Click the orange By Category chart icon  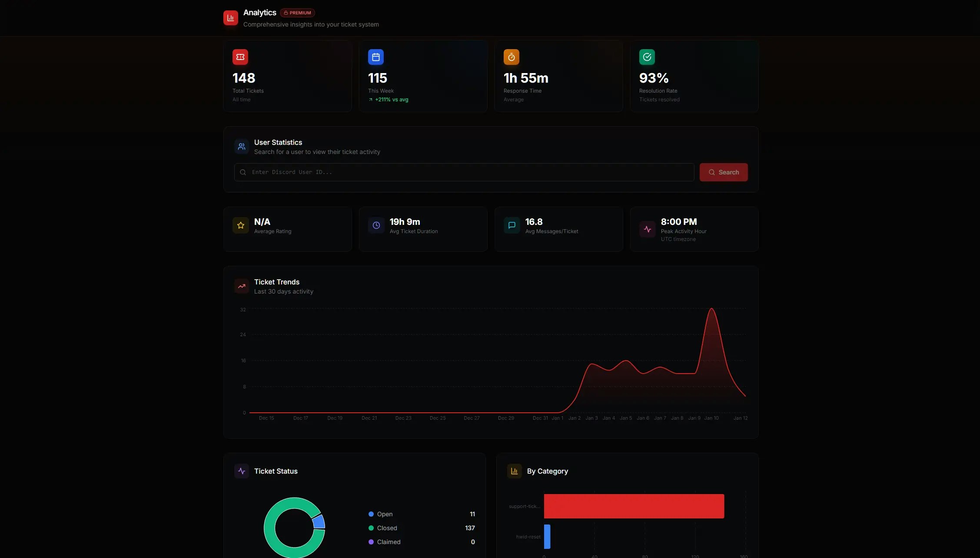(514, 471)
